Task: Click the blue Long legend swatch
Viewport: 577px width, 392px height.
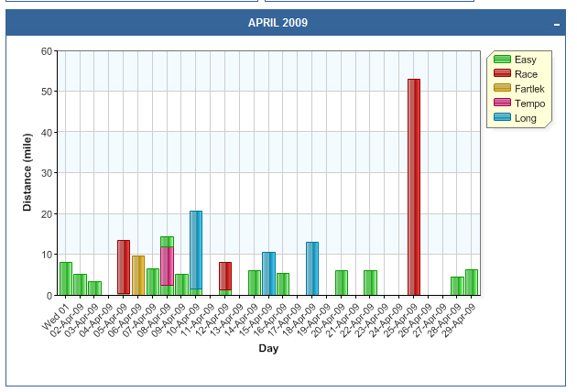Action: [502, 117]
